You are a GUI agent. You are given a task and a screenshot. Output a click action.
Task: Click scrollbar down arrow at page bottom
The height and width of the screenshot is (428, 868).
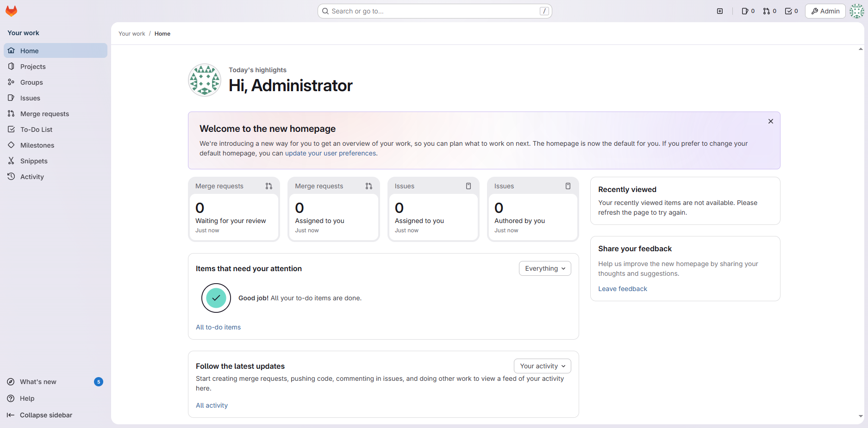pyautogui.click(x=861, y=416)
